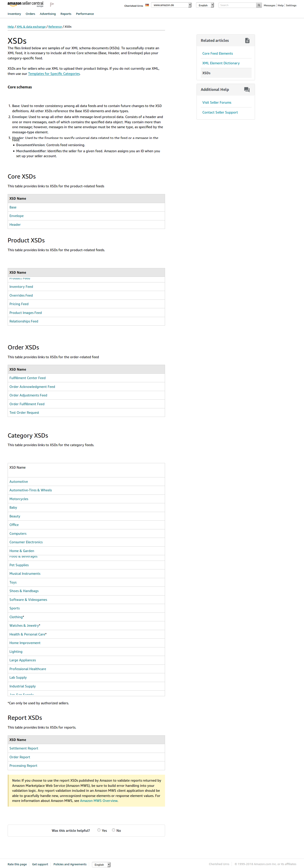Go to XML & data exchange breadcrumb
The height and width of the screenshot is (868, 304).
(31, 27)
